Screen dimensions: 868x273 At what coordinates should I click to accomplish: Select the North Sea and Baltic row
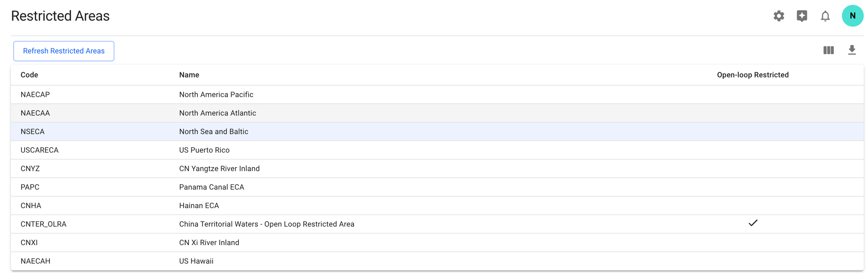214,132
